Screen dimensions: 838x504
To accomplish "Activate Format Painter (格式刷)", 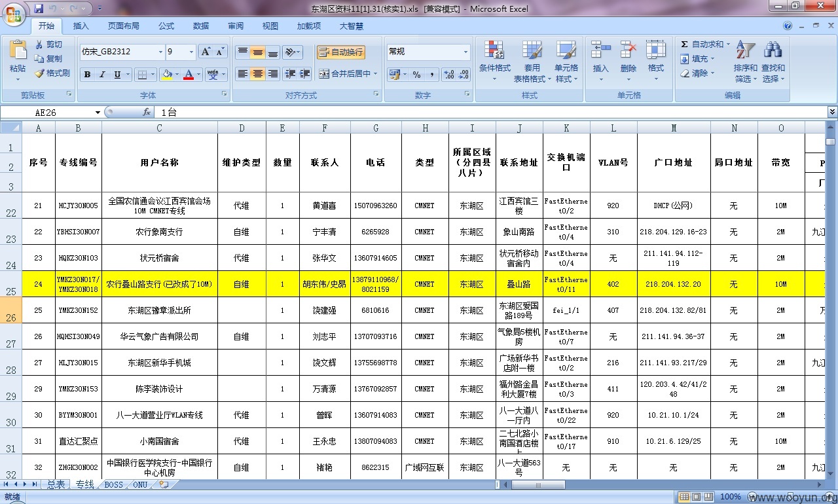I will tap(52, 73).
